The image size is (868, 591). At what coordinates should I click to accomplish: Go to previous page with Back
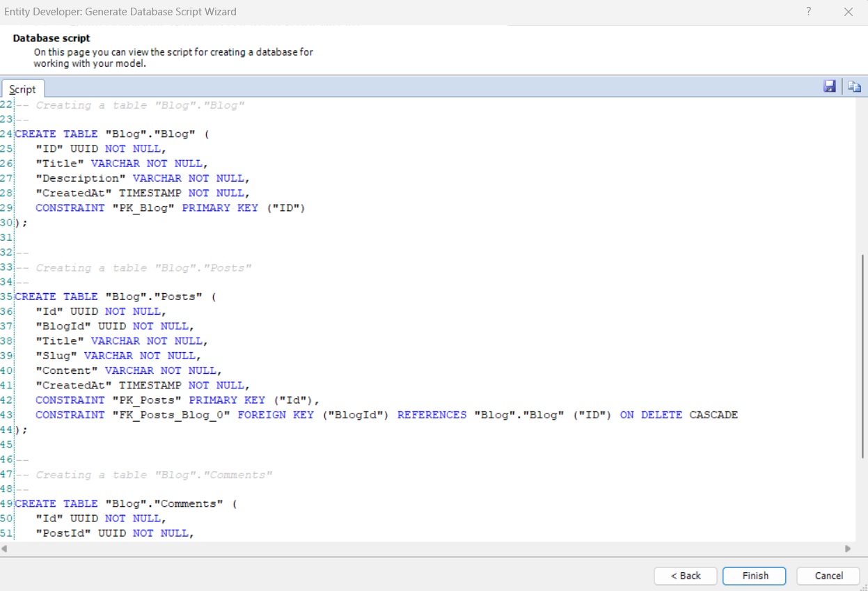coord(686,576)
